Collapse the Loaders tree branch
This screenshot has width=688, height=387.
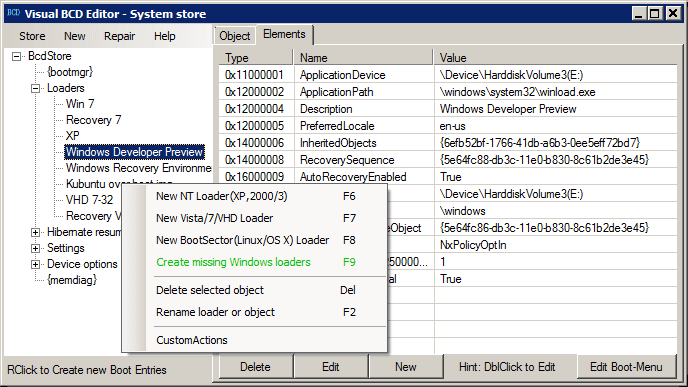tap(36, 88)
